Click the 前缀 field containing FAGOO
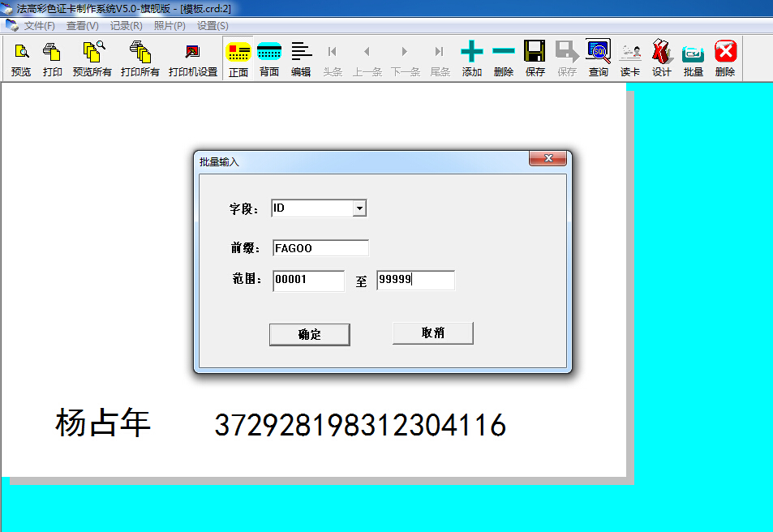 tap(320, 248)
